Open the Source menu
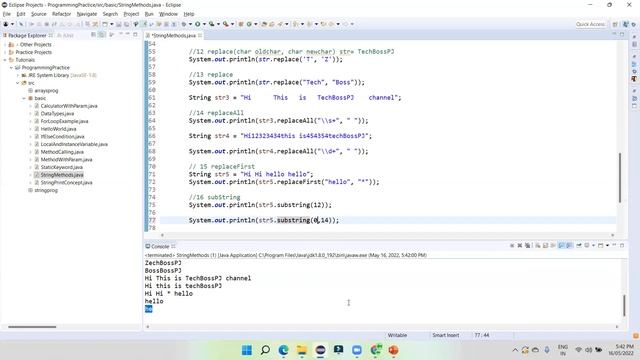The width and height of the screenshot is (640, 360). [39, 14]
